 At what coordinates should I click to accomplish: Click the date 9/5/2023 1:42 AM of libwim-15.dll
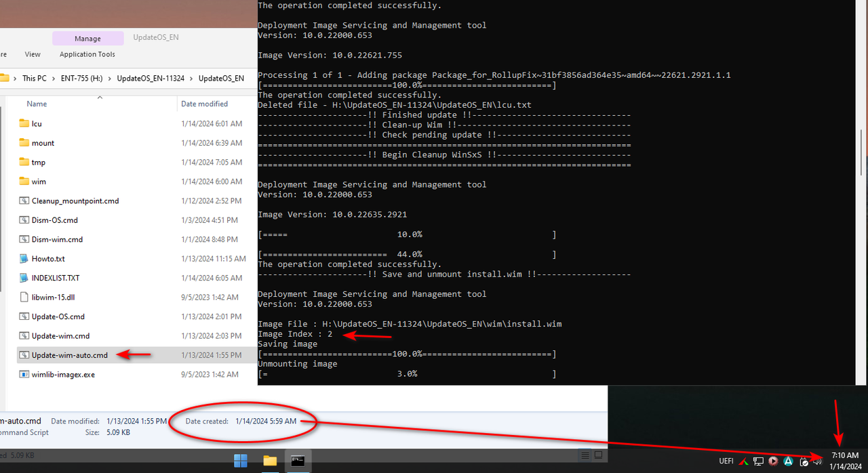tap(210, 297)
